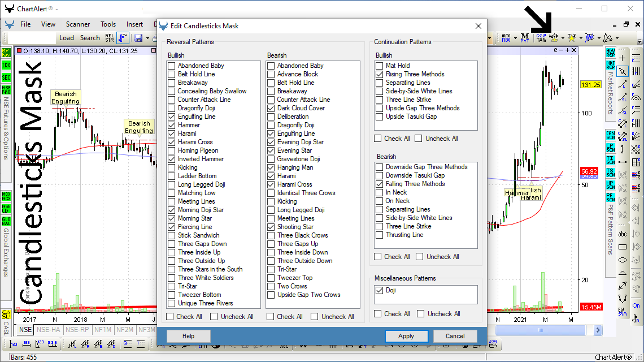Click the MKT REP report icon
644x362 pixels.
pyautogui.click(x=611, y=65)
